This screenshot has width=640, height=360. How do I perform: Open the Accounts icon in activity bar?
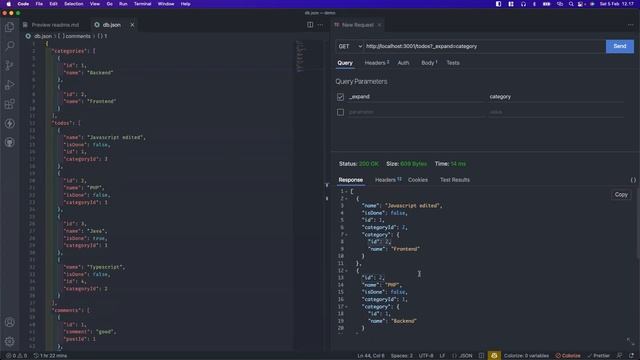coord(9,322)
